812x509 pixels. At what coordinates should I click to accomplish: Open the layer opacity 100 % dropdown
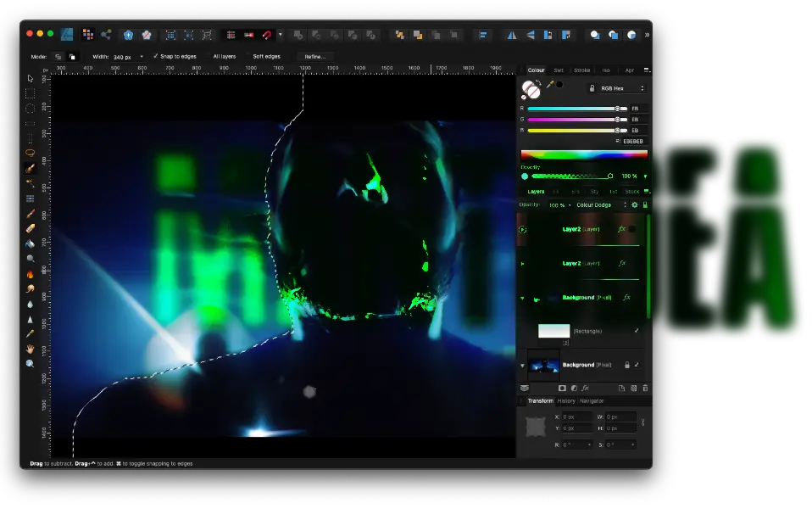(559, 204)
